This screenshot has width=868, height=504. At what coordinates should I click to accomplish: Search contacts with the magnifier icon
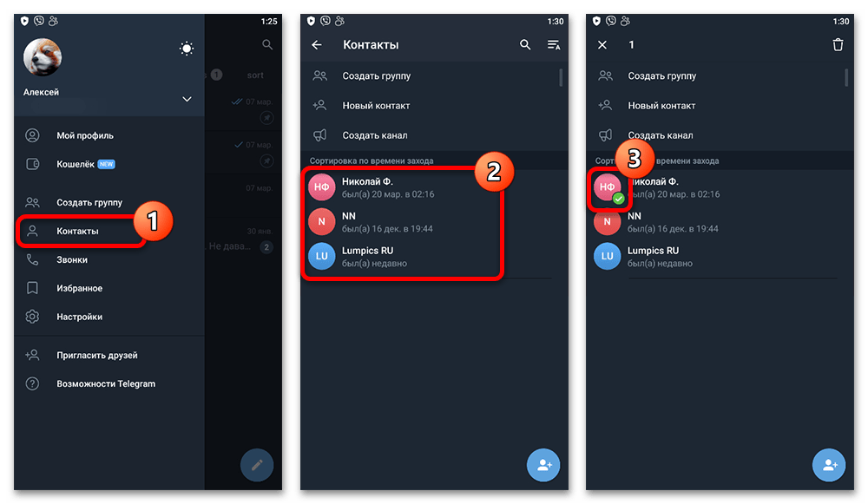(x=525, y=45)
